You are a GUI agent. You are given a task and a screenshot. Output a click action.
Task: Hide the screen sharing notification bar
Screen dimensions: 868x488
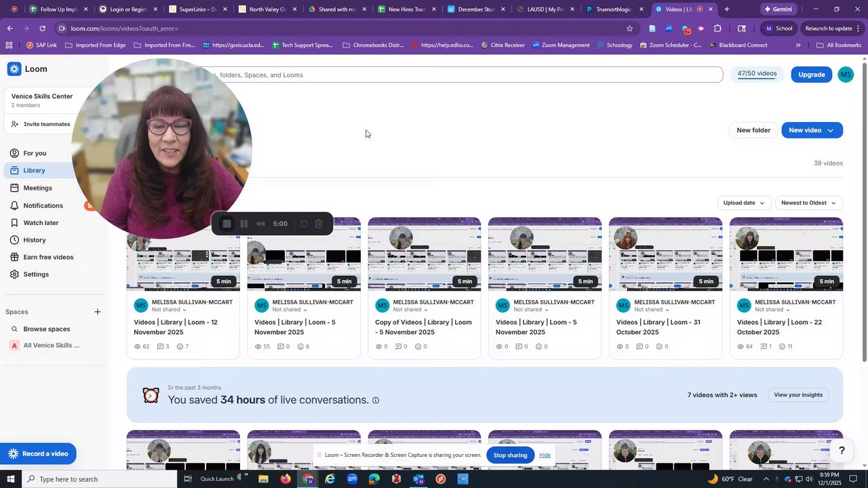point(545,455)
